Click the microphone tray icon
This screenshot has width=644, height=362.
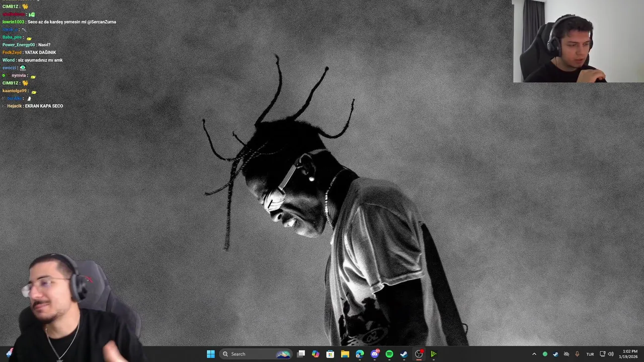577,354
